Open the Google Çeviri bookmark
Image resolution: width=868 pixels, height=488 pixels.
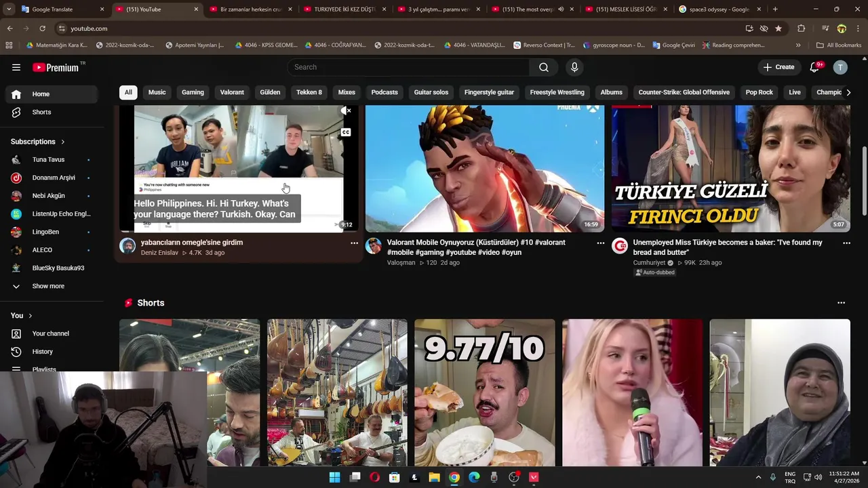tap(673, 45)
